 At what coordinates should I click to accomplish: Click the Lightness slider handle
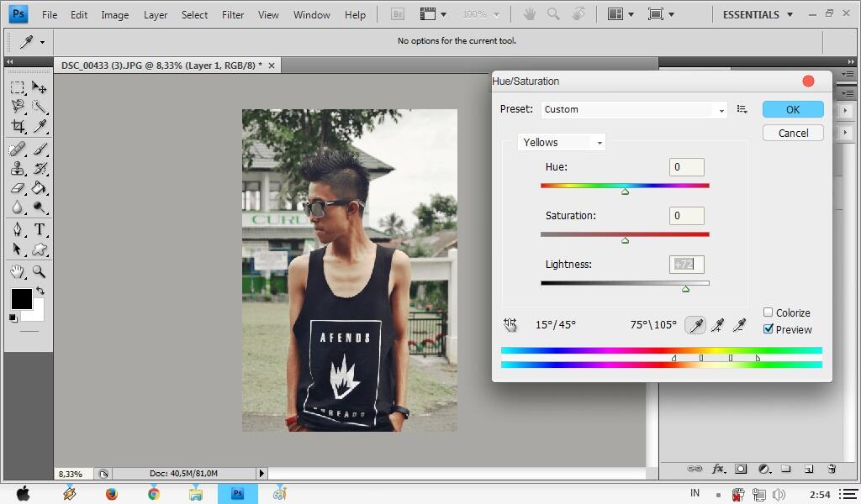685,288
